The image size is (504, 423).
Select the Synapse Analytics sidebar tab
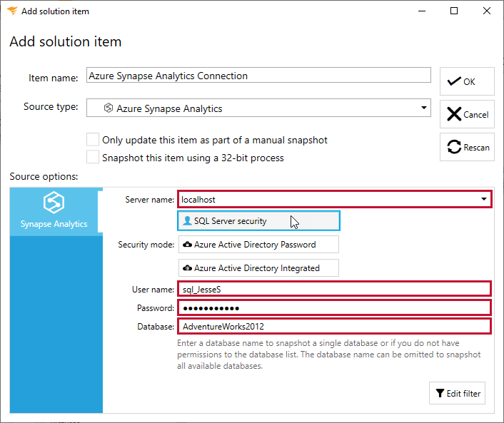coord(54,212)
